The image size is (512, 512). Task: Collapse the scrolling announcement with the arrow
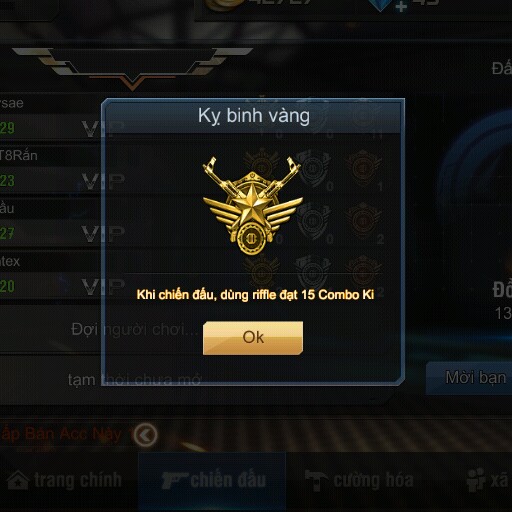click(x=145, y=435)
